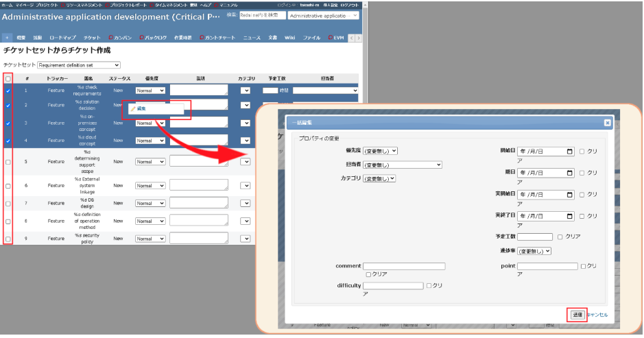The height and width of the screenshot is (338, 644).
Task: Open the 開始日 calendar picker icon
Action: (569, 152)
